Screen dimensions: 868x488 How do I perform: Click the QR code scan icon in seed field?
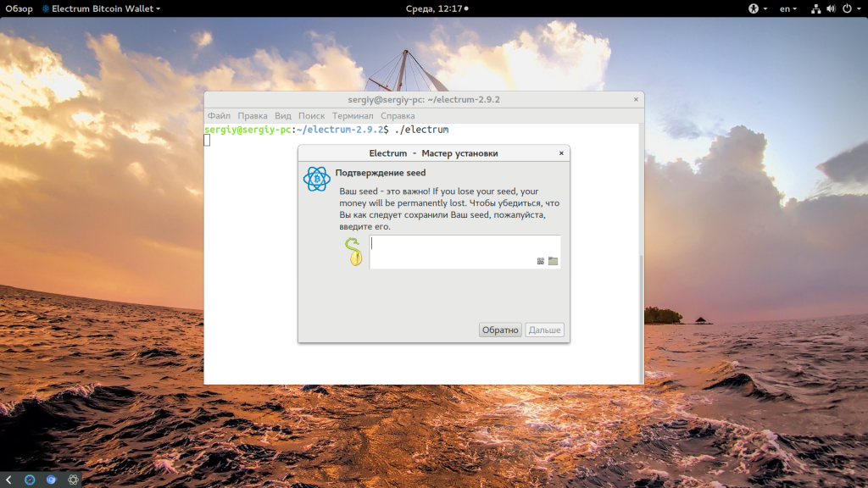click(x=540, y=261)
